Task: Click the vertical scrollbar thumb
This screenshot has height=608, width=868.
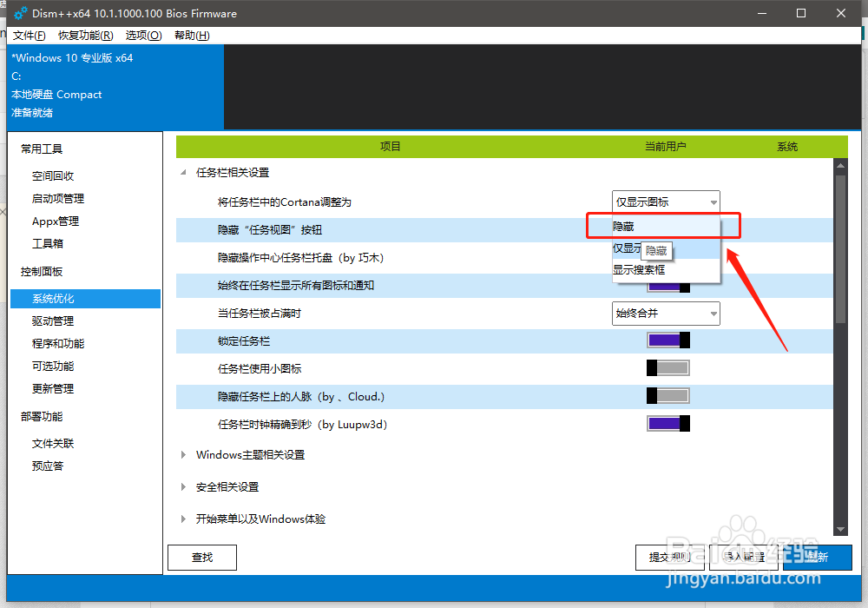Action: (x=840, y=249)
